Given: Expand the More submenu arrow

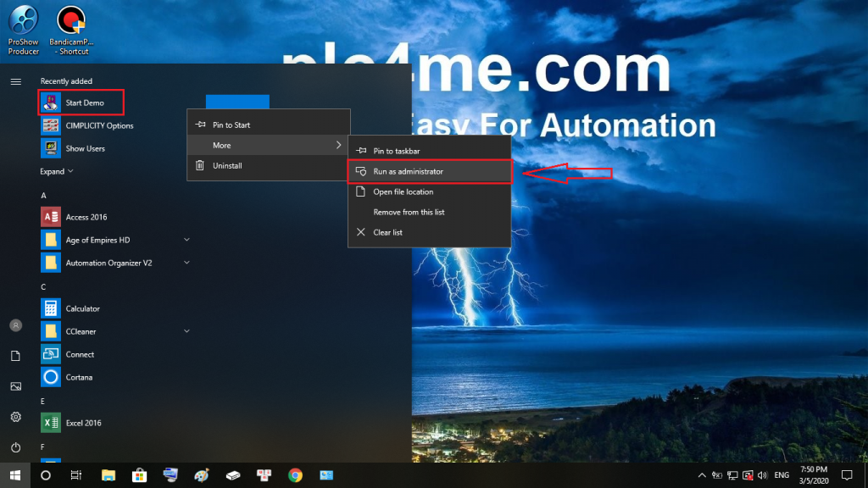Looking at the screenshot, I should pos(339,146).
